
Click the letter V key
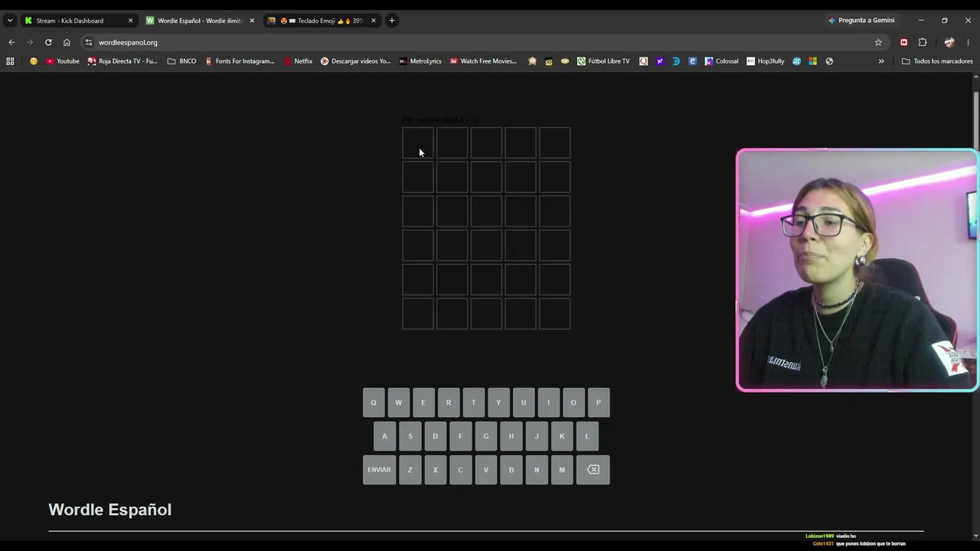click(x=485, y=470)
